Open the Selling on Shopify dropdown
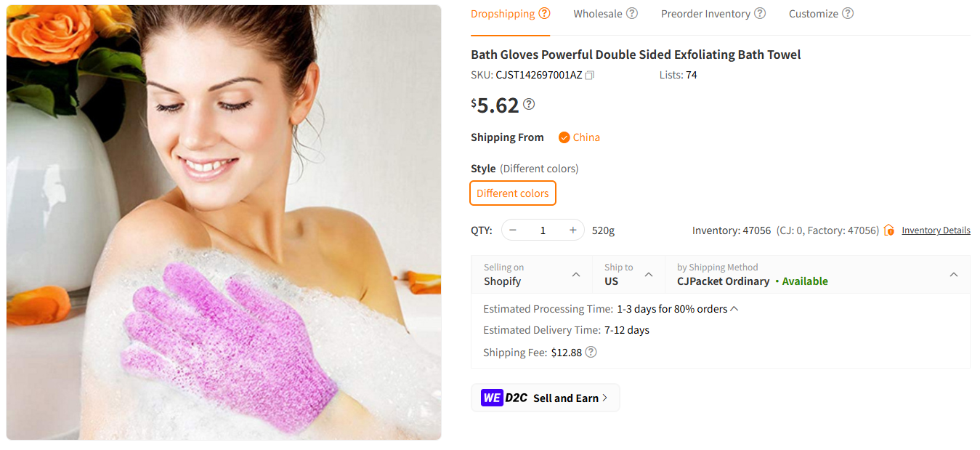The image size is (980, 450). tap(531, 275)
